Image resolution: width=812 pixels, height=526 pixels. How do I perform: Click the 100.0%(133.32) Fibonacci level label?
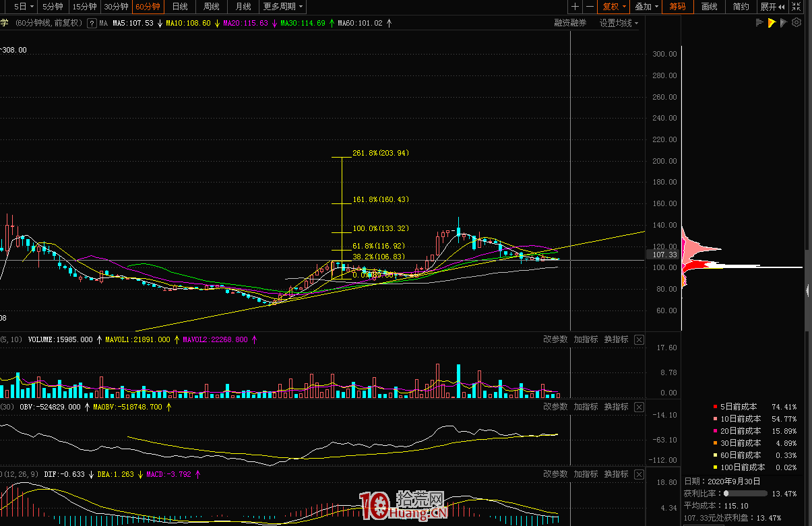[381, 228]
